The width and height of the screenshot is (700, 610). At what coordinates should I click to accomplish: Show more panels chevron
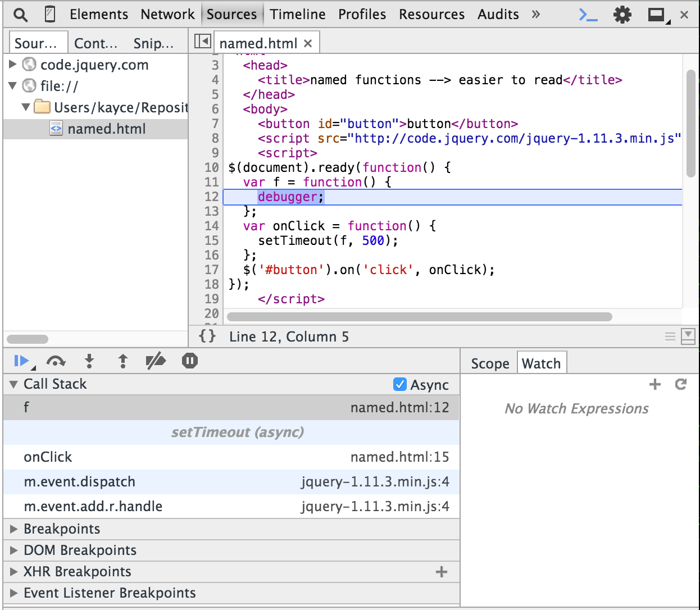tap(535, 15)
